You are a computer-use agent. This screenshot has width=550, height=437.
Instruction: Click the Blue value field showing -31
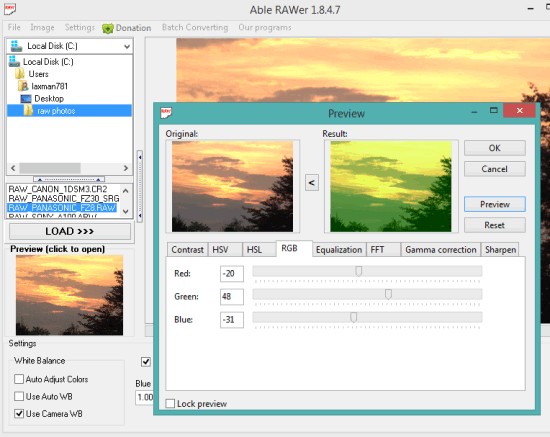tap(232, 320)
